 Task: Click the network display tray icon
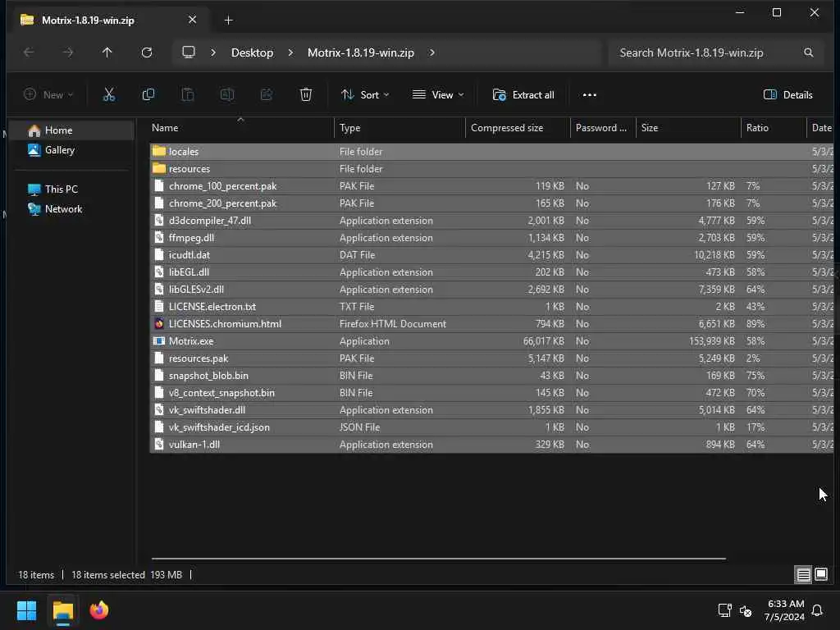724,610
